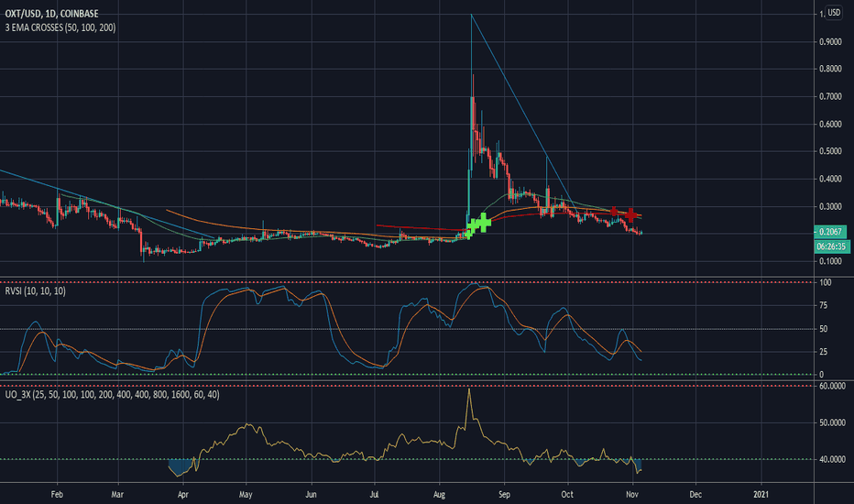Screen dimensions: 854x504
Task: Click the RVSI scale value 25
Action: [824, 352]
